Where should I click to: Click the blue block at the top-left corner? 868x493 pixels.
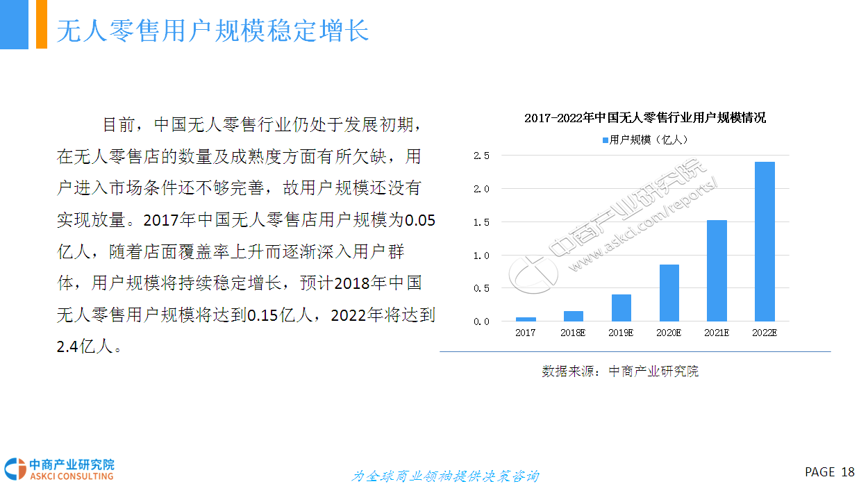pos(14,24)
